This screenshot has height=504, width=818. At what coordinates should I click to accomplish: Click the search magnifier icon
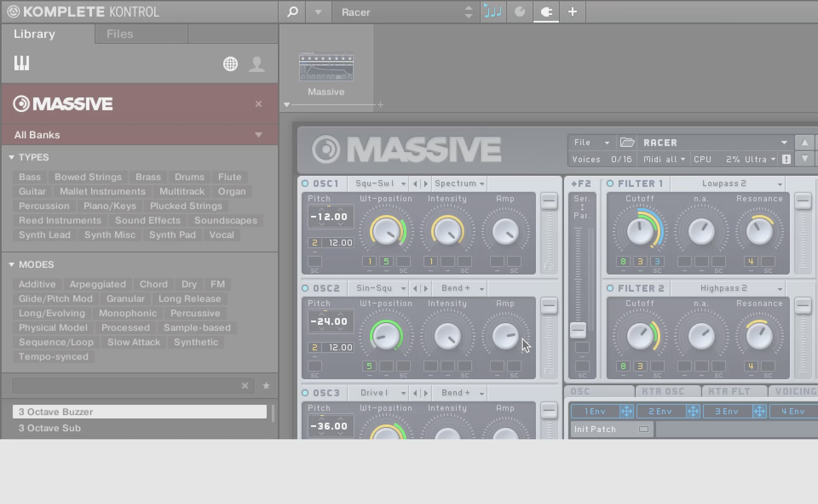click(292, 12)
